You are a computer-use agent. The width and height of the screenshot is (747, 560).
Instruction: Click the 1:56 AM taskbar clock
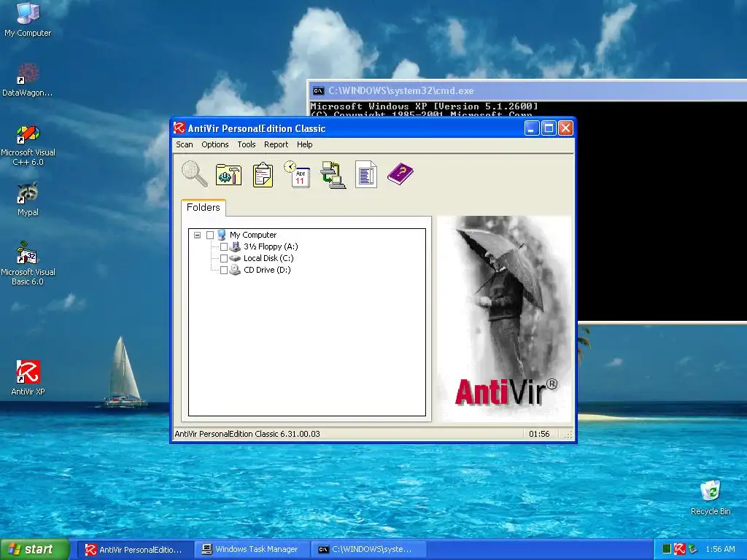(720, 549)
